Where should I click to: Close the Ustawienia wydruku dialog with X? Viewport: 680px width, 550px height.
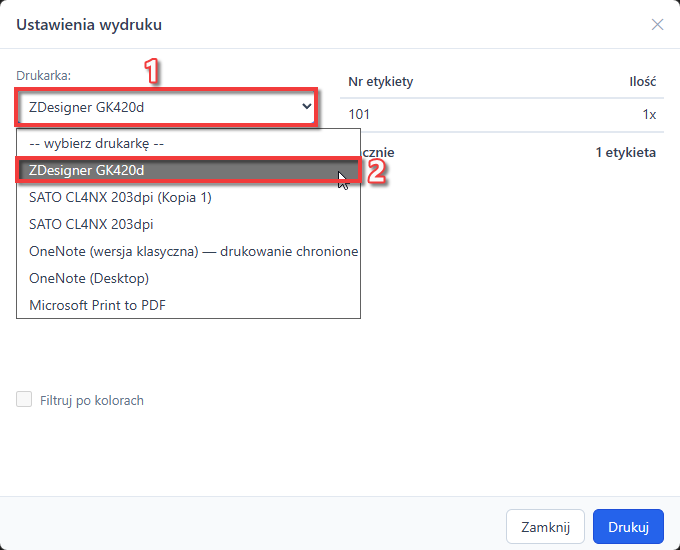coord(657,25)
